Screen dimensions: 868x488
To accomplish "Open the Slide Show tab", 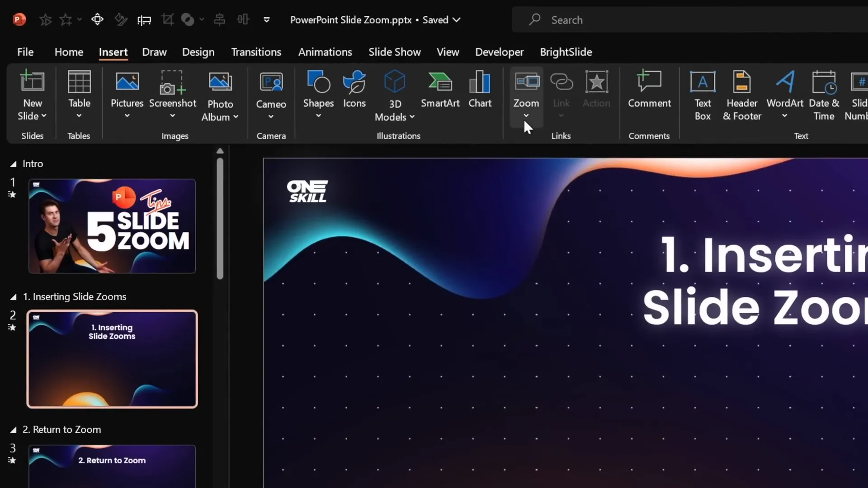I will click(x=394, y=52).
